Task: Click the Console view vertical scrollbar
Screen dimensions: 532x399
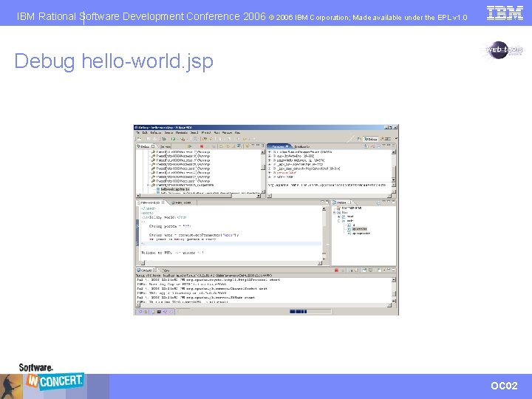Action: pos(394,290)
